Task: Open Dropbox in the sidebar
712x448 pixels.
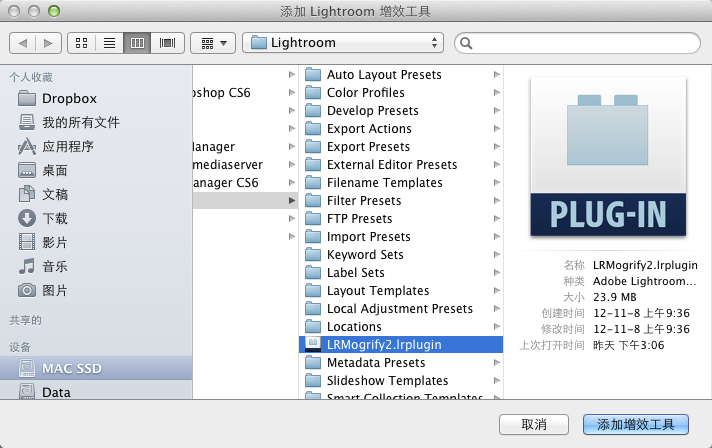Action: click(68, 98)
